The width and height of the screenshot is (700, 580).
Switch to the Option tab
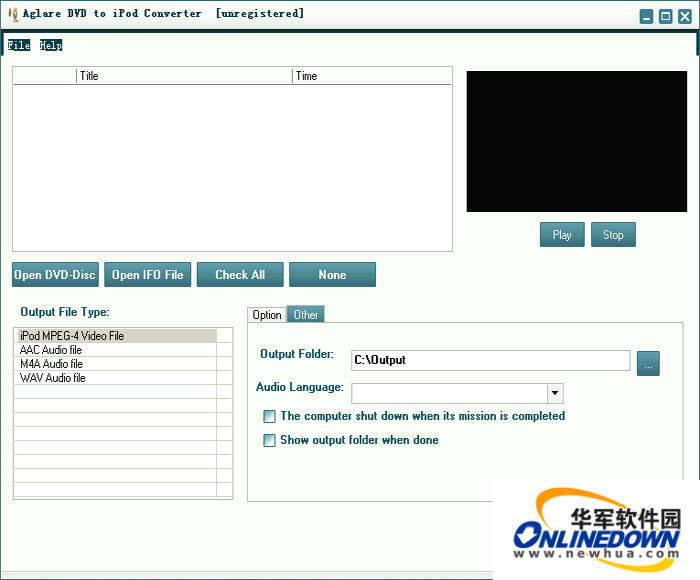click(267, 315)
